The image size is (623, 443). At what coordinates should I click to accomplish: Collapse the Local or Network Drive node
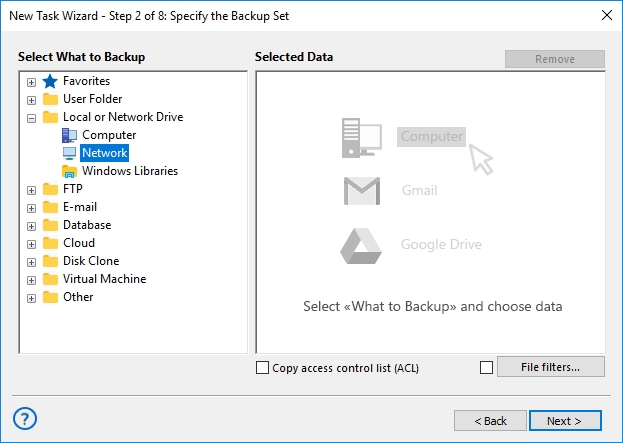tap(31, 118)
